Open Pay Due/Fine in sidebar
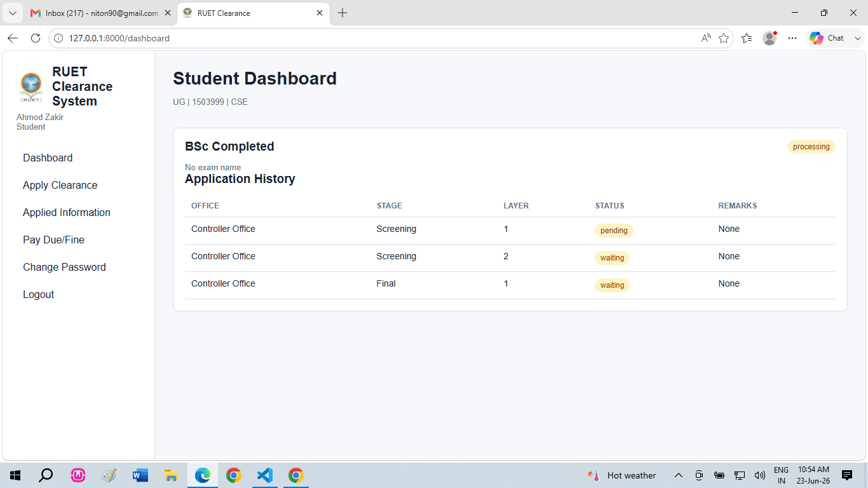868x488 pixels. point(53,240)
